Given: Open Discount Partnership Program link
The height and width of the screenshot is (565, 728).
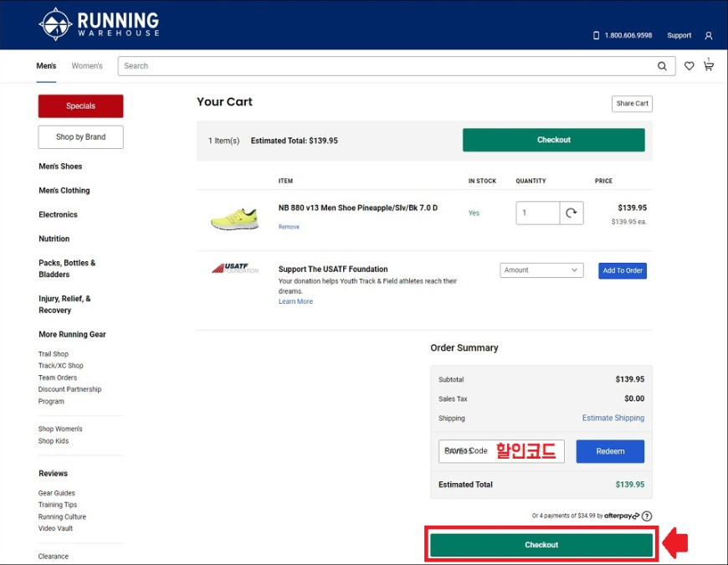Looking at the screenshot, I should click(x=69, y=395).
